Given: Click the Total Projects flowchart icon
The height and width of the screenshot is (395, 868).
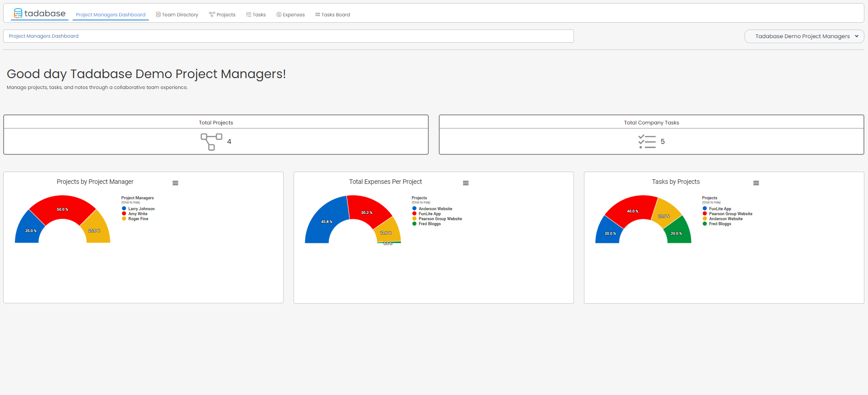Looking at the screenshot, I should 211,142.
